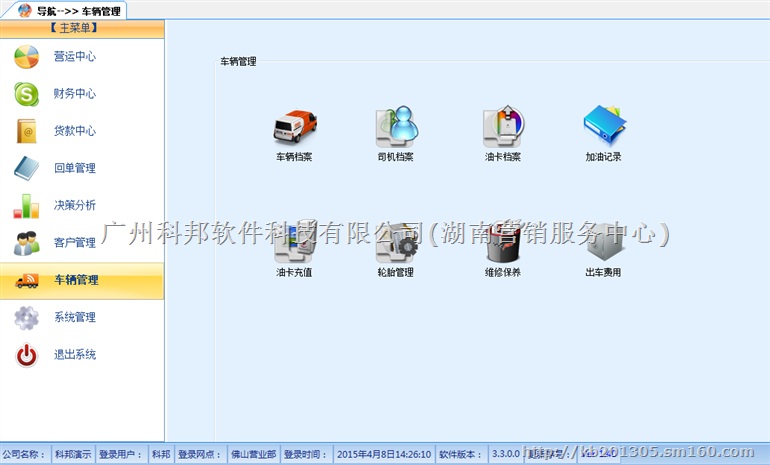
Task: Click the 退出系统 power icon
Action: (27, 355)
